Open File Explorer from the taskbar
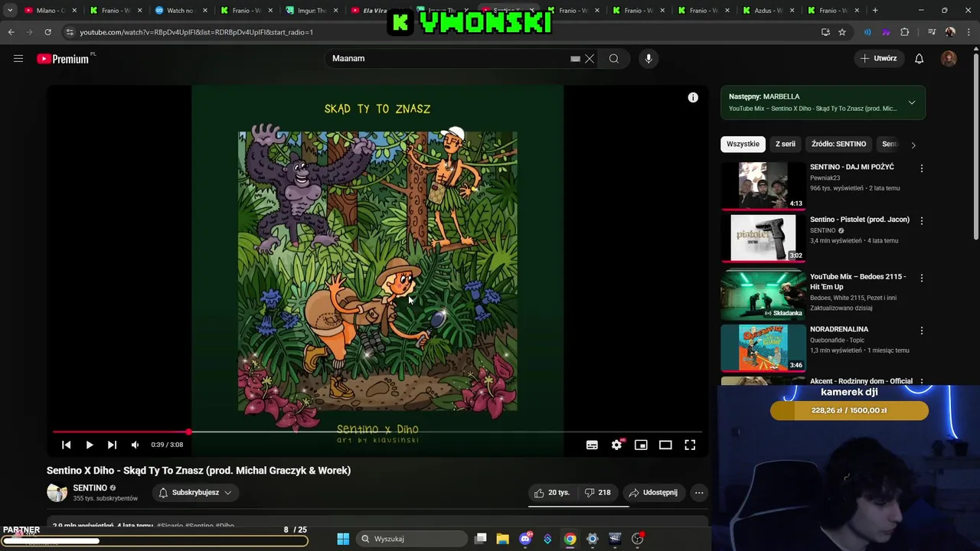The width and height of the screenshot is (980, 551). click(x=502, y=539)
